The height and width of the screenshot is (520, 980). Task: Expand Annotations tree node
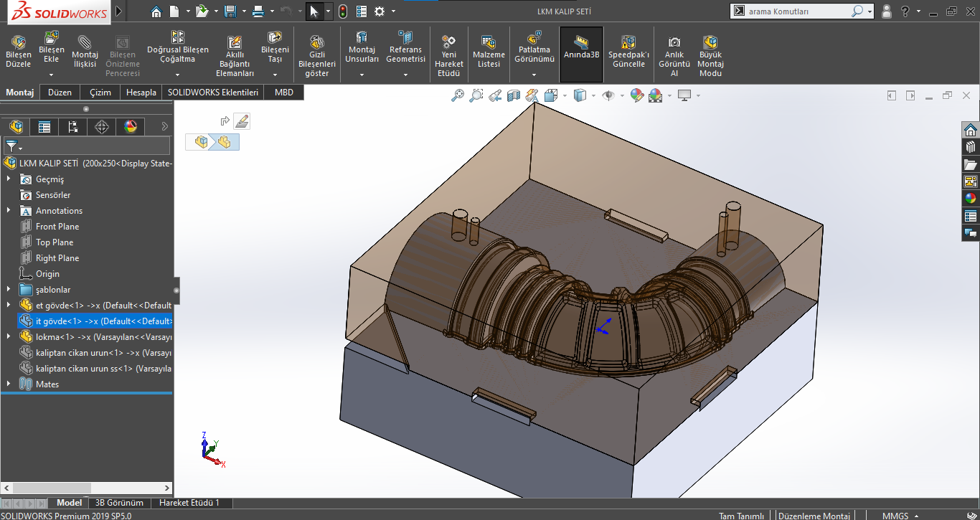[9, 211]
